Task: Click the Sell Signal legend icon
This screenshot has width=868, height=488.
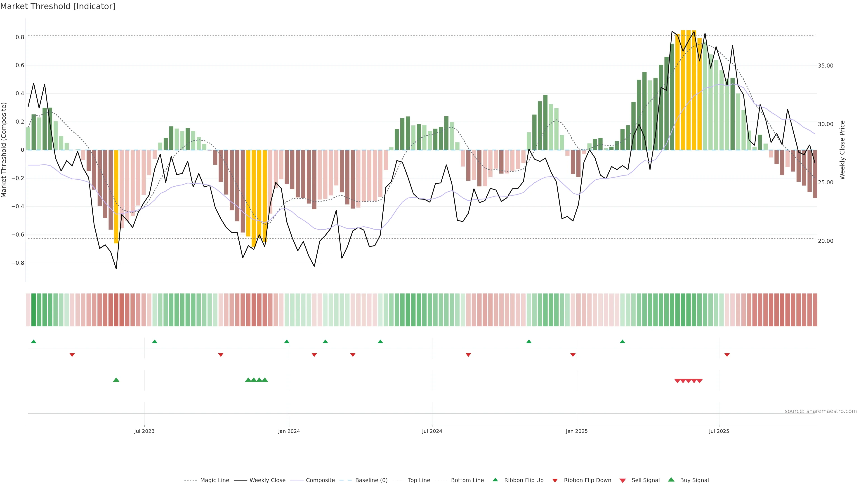Action: click(623, 481)
